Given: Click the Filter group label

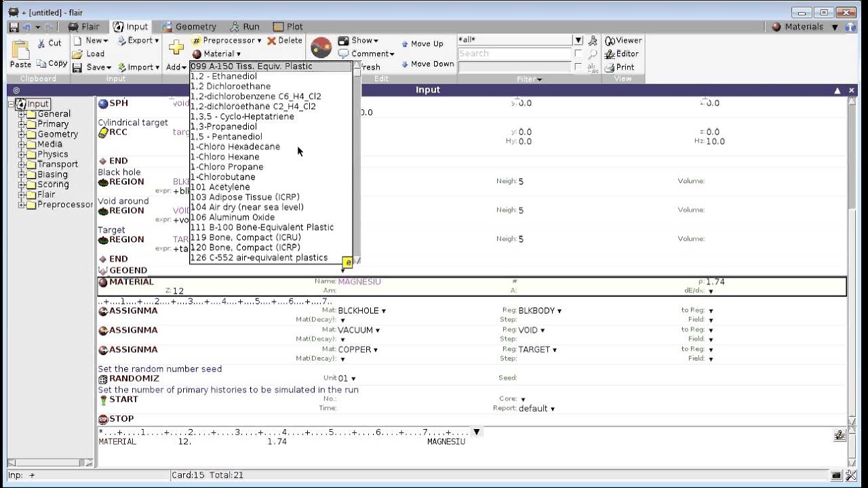Looking at the screenshot, I should point(529,79).
